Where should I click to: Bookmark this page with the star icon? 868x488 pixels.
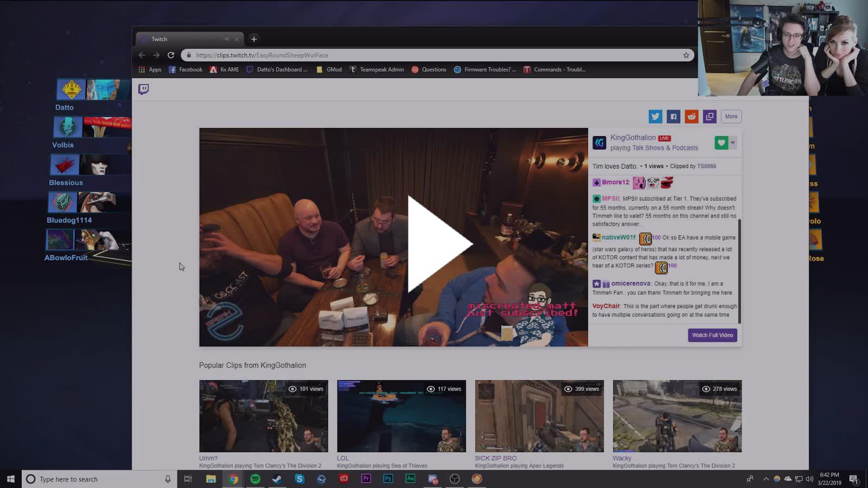coord(686,55)
